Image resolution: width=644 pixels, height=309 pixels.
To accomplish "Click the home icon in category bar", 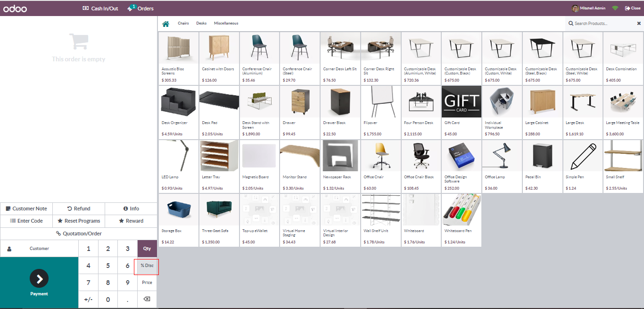I will (x=165, y=24).
